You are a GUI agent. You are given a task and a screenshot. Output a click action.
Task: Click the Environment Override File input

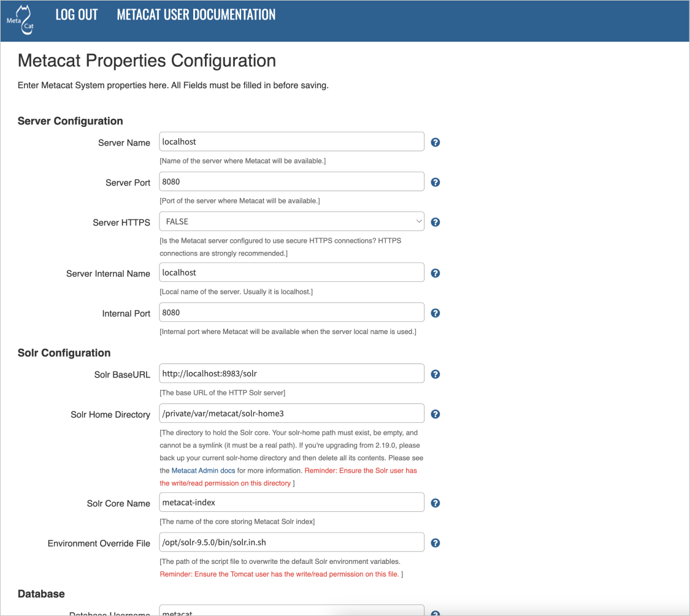tap(291, 542)
